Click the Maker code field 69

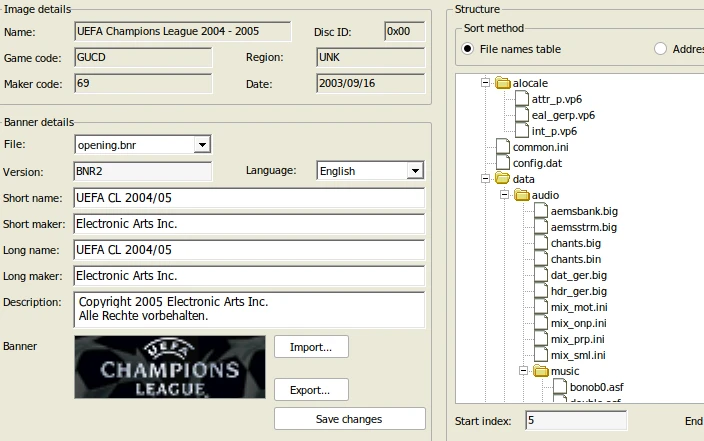(x=143, y=84)
